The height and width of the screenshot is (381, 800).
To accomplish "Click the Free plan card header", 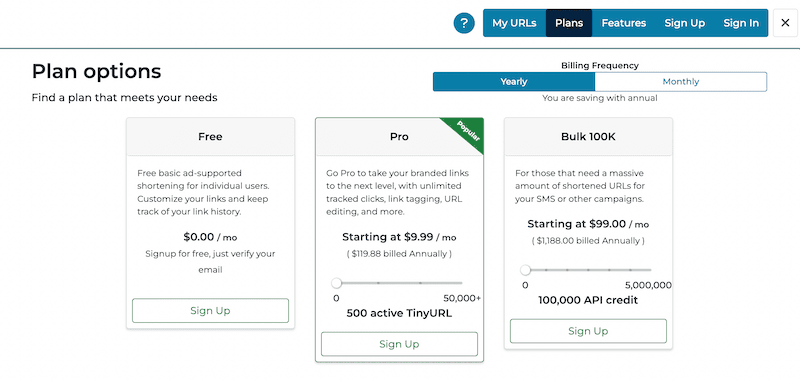I will click(x=210, y=137).
